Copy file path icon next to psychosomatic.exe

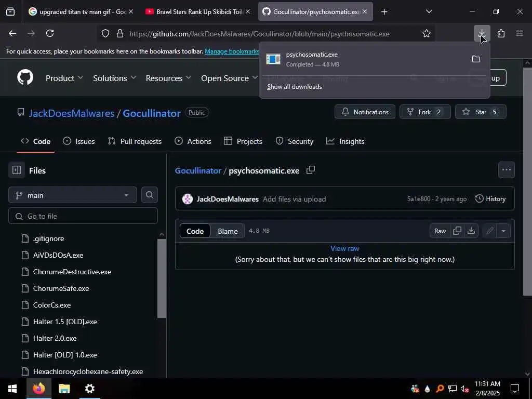point(311,170)
